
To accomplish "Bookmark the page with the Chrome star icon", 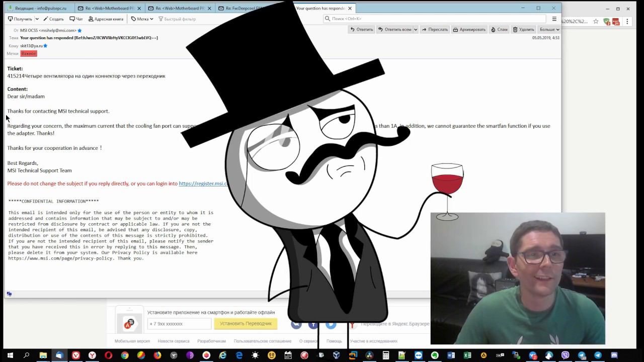I will pyautogui.click(x=596, y=22).
